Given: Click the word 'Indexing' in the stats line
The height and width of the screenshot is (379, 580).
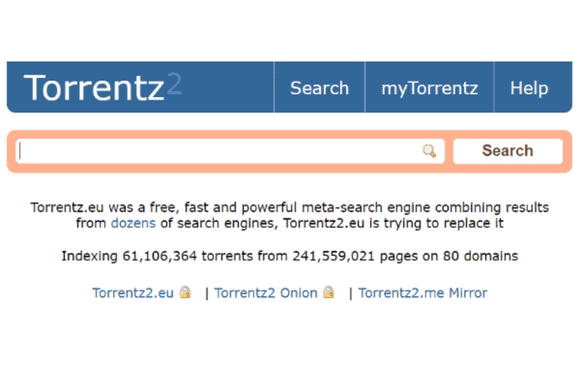Looking at the screenshot, I should click(90, 256).
